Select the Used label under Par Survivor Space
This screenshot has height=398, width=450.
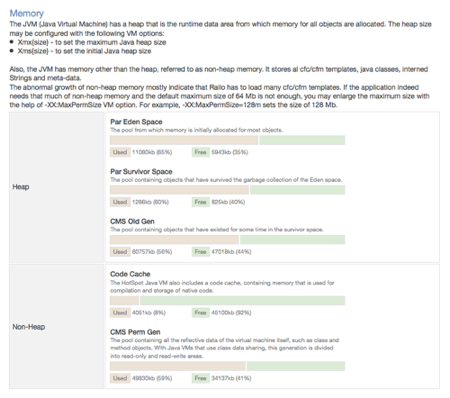(x=120, y=202)
